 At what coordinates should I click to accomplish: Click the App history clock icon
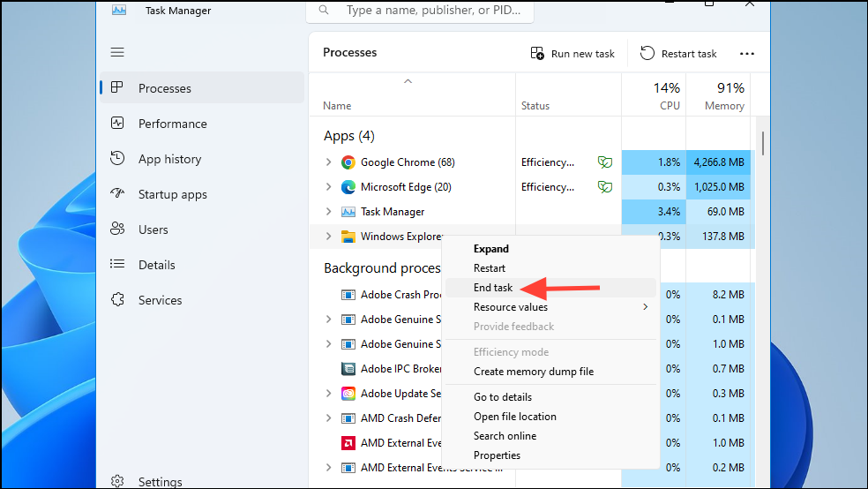click(x=117, y=158)
